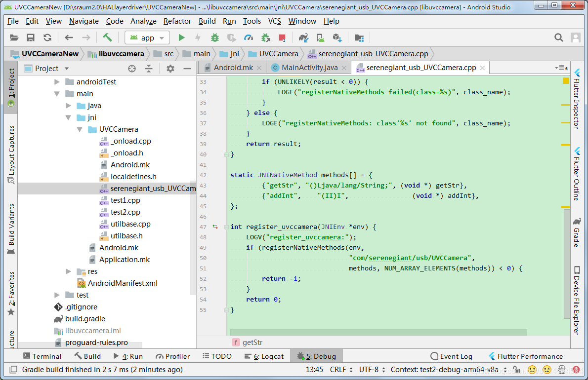Viewport: 588px width, 380px height.
Task: Synchronize project with the refresh icon
Action: tap(47, 38)
